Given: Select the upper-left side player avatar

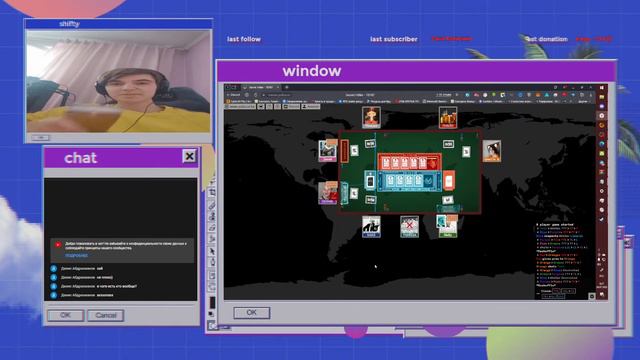Looking at the screenshot, I should coord(328,150).
